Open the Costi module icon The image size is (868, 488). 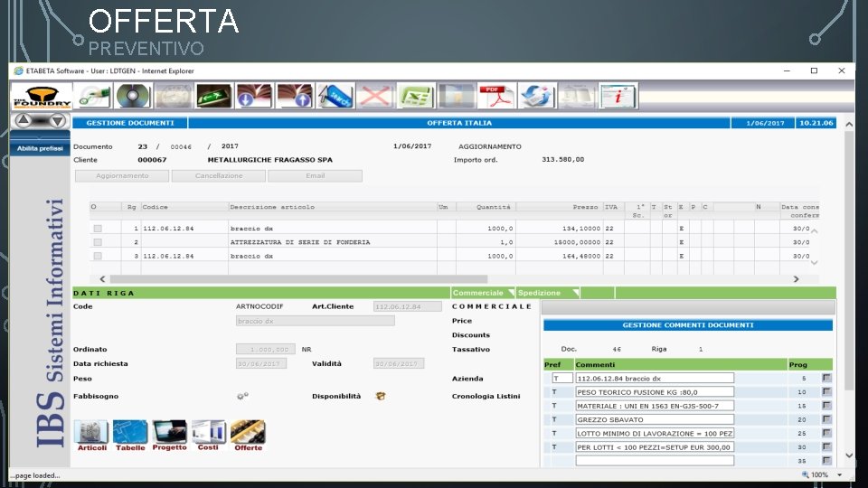[x=208, y=436]
